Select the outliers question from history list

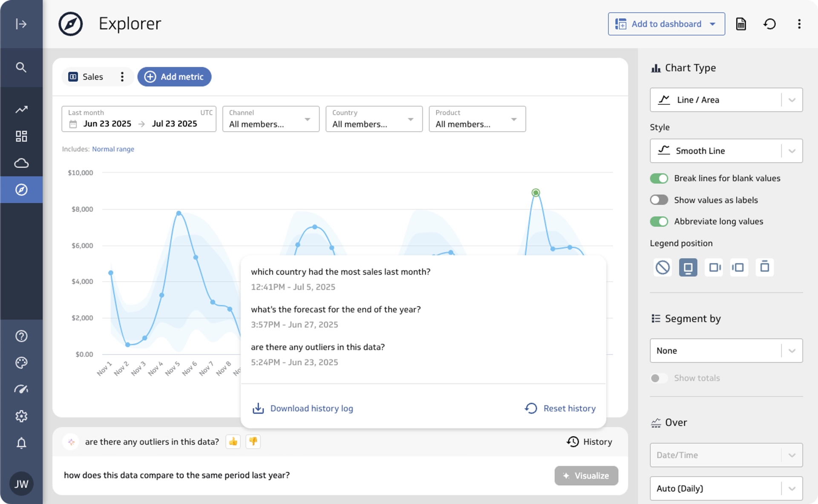point(317,347)
